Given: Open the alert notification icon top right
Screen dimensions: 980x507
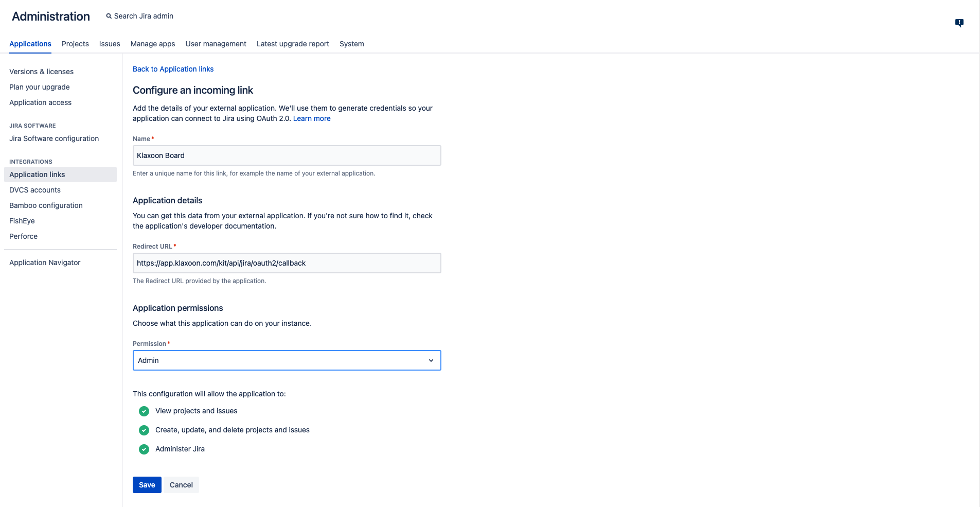Looking at the screenshot, I should 959,23.
